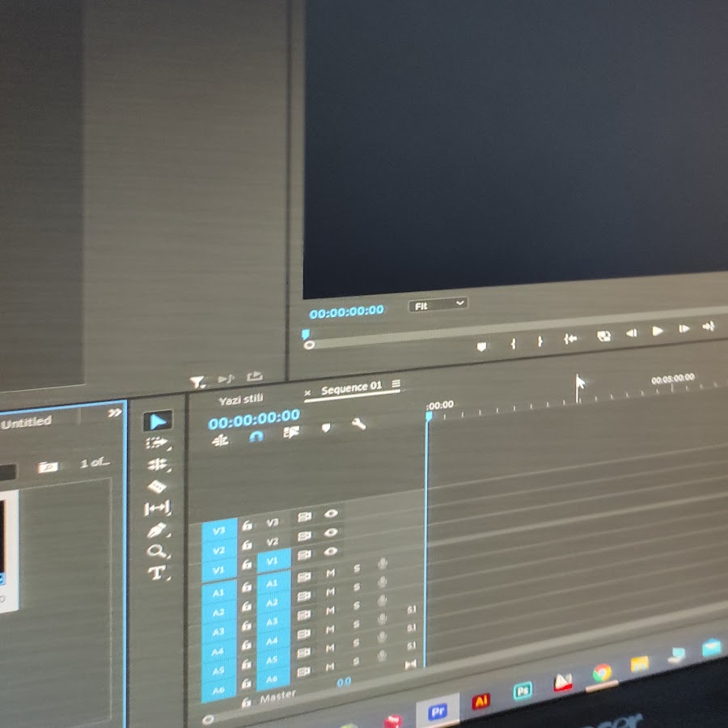The width and height of the screenshot is (728, 728).
Task: Switch to the Sequence 01 tab
Action: [x=351, y=387]
